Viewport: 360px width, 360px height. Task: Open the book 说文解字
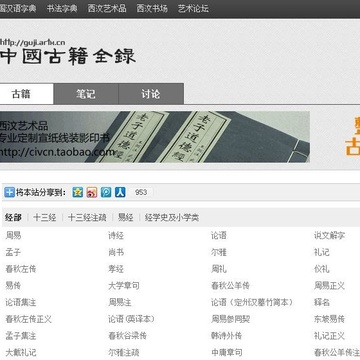point(329,236)
